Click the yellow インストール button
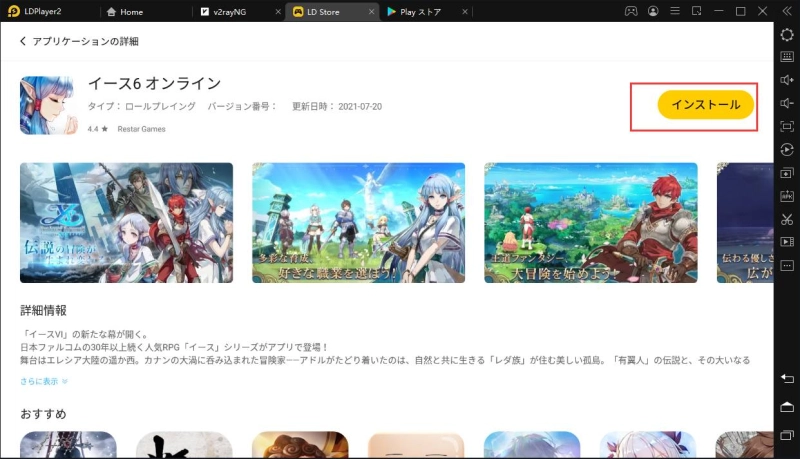This screenshot has width=800, height=459. point(705,105)
